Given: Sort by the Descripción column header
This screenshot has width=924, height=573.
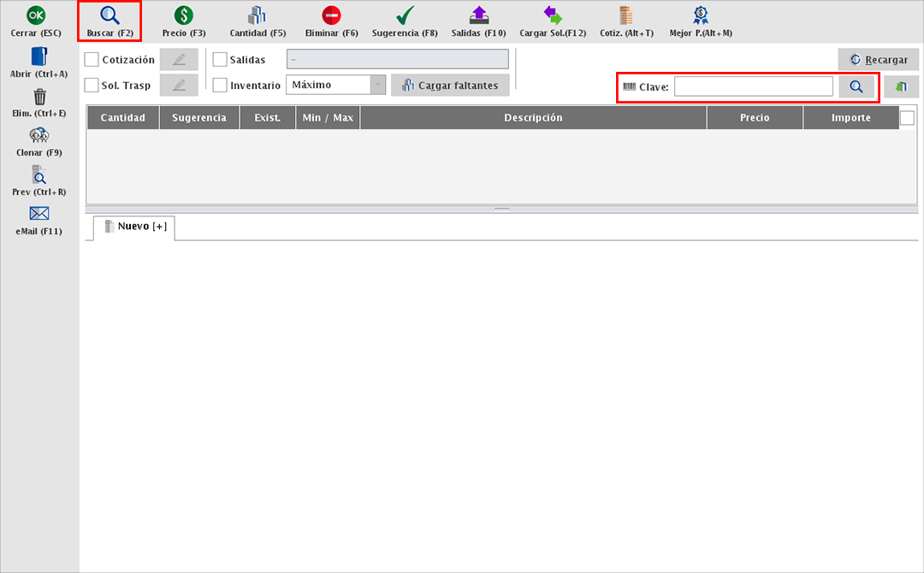Looking at the screenshot, I should coord(533,118).
